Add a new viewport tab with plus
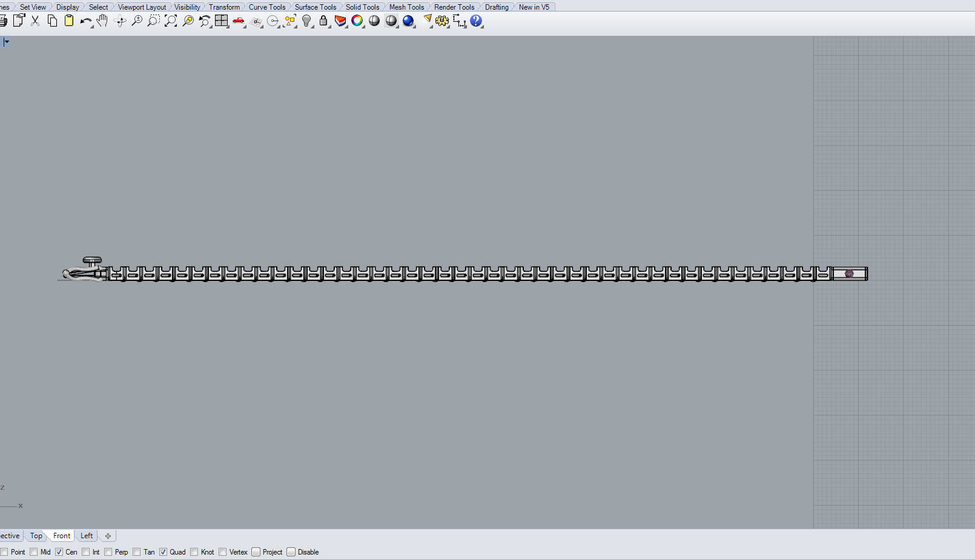Screen dimensions: 975x560 tap(108, 536)
